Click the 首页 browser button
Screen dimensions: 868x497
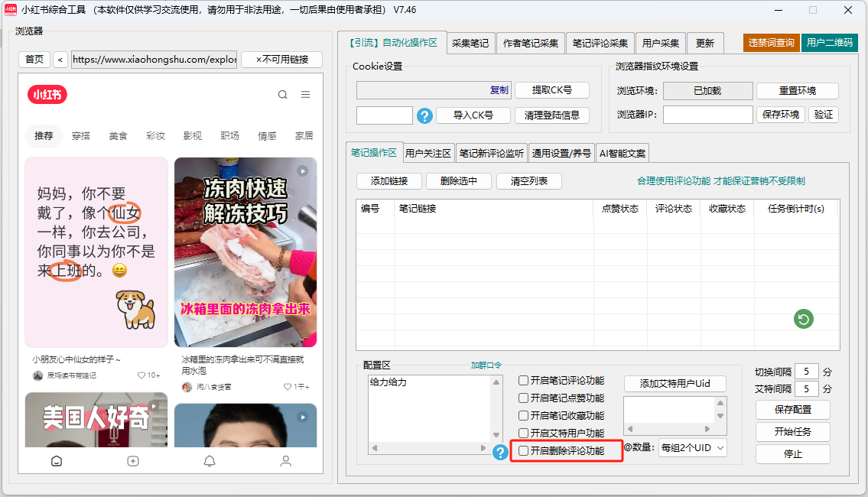[x=34, y=59]
